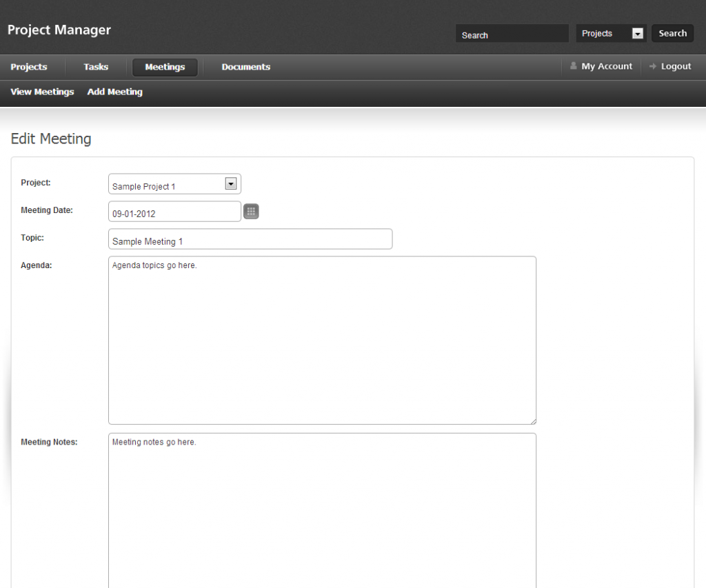Log out using the Logout link
706x588 pixels.
tap(676, 66)
